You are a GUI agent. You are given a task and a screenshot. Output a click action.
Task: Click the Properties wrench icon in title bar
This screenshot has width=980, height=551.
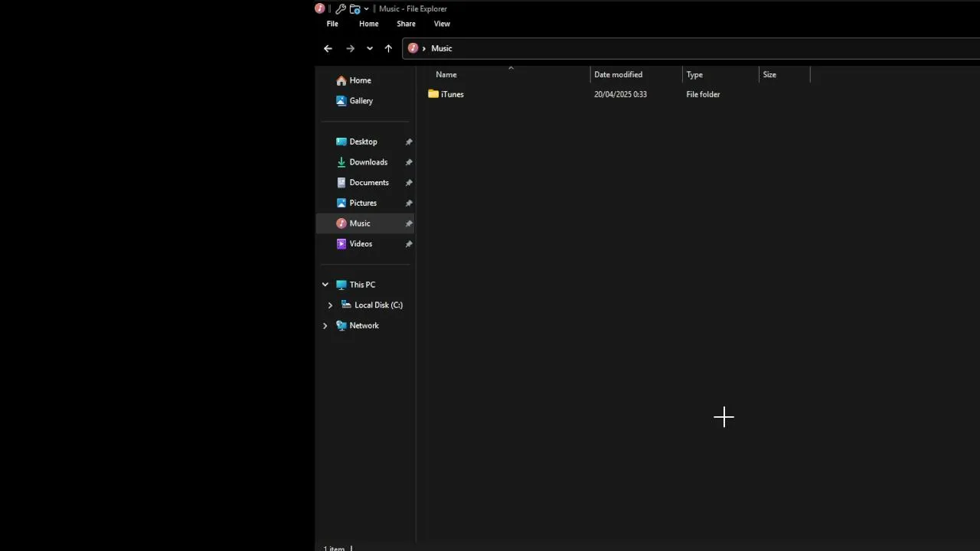click(x=341, y=9)
